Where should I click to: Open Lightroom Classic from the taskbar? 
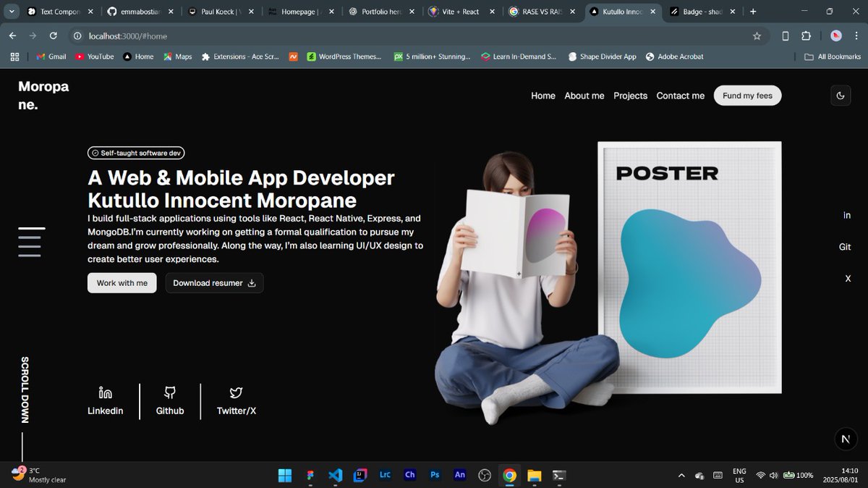(384, 476)
